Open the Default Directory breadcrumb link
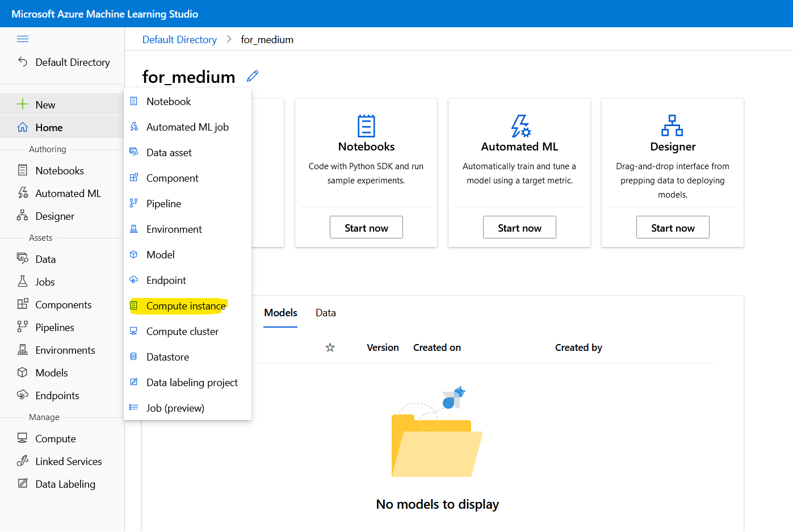This screenshot has width=793, height=532. point(179,40)
